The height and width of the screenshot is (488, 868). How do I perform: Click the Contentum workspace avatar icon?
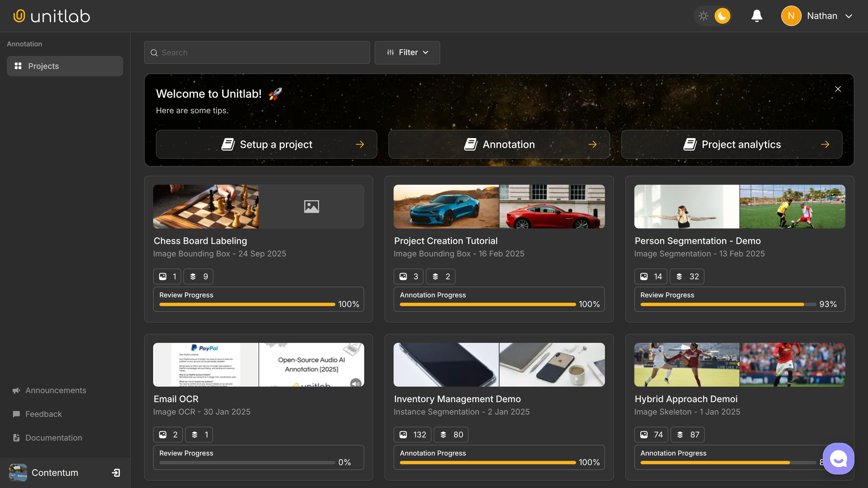coord(17,472)
